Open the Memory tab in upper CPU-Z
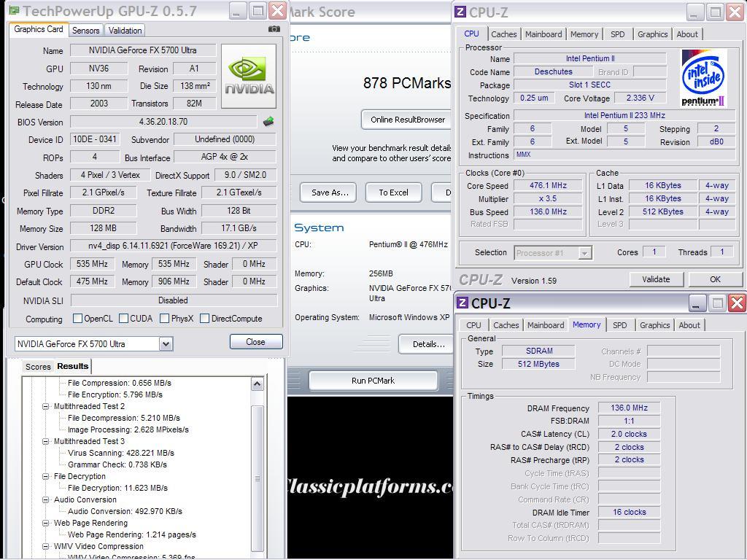 584,34
